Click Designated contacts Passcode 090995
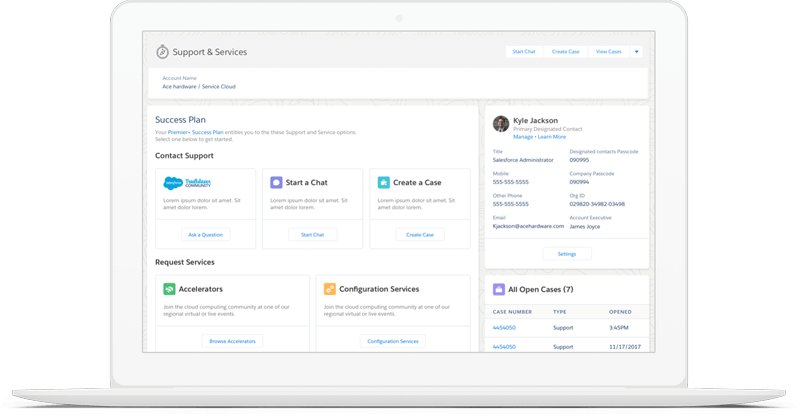Screen dimensions: 800x417 (579, 160)
